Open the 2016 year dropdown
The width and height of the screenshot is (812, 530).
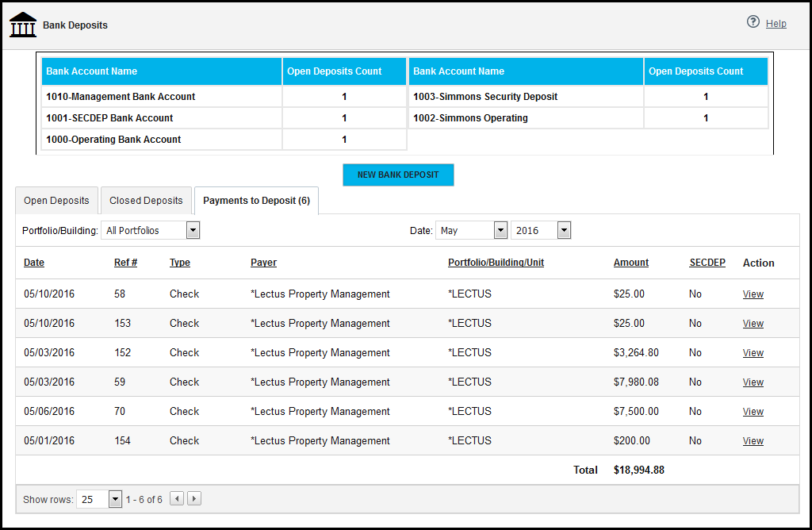541,231
